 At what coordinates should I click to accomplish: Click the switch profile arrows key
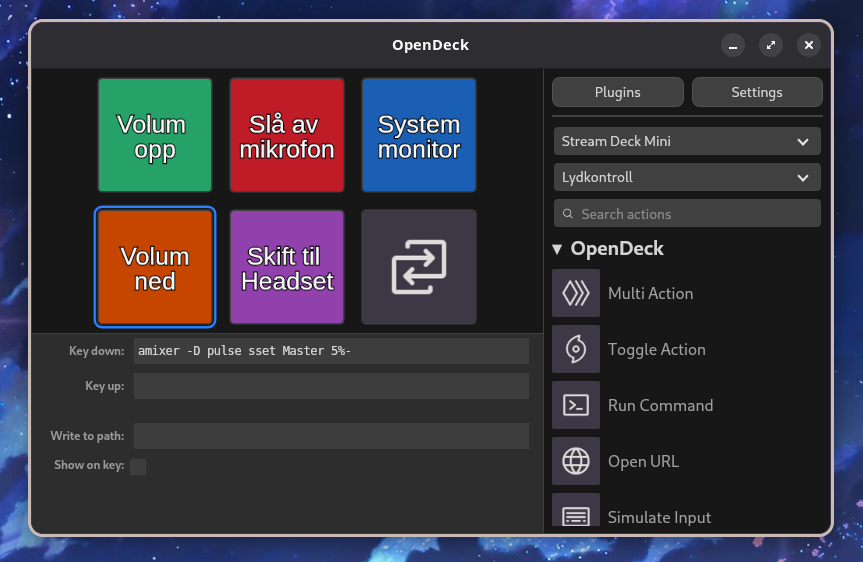(x=419, y=267)
